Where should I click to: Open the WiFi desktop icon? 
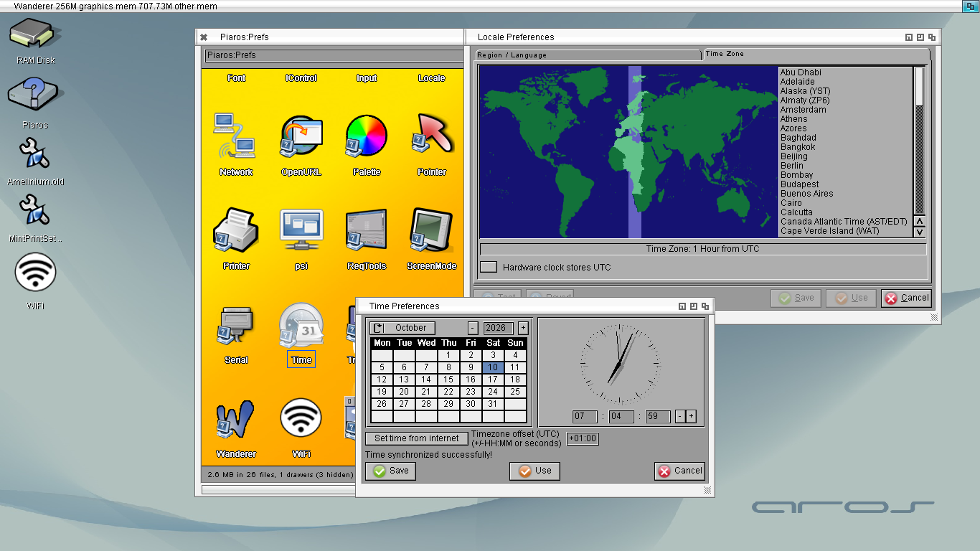[35, 273]
